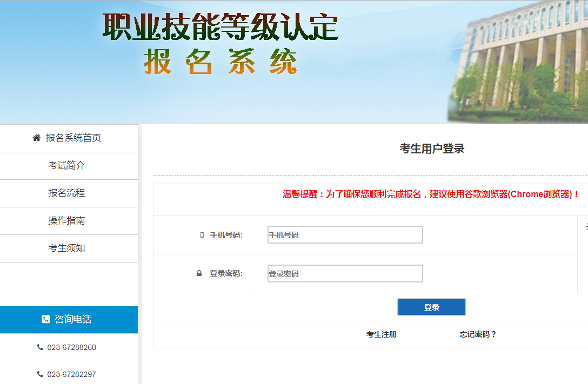Click the phone icon in 咨询电话 header
The image size is (588, 384).
click(46, 320)
